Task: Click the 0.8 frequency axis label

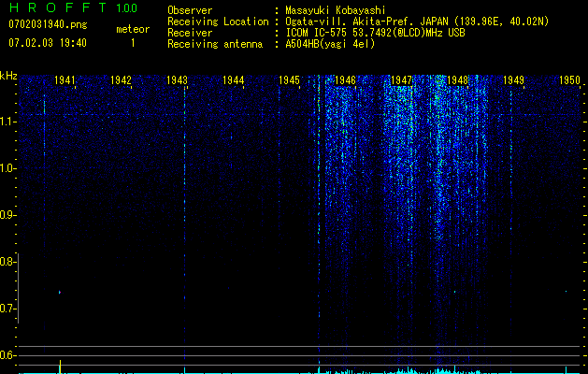Action: click(x=7, y=262)
